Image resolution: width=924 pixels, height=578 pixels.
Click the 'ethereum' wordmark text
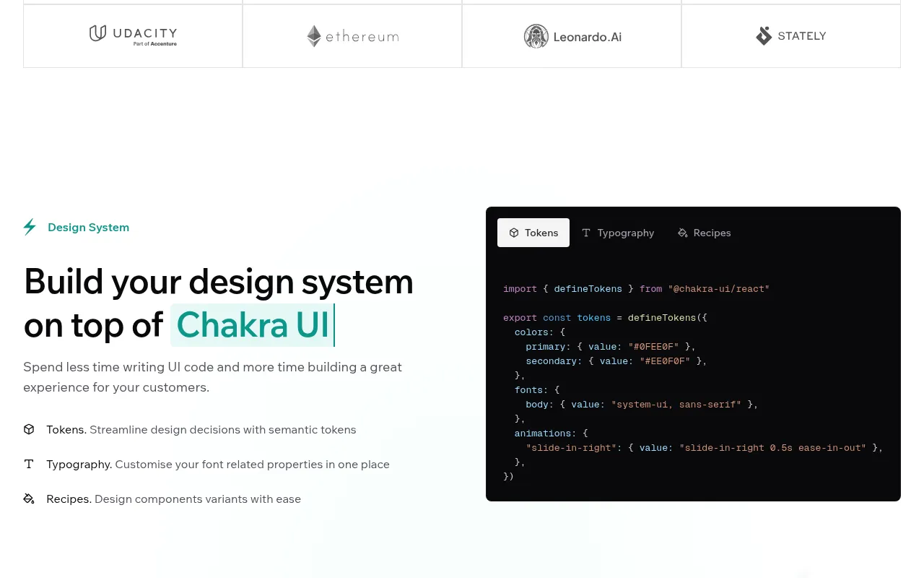pyautogui.click(x=362, y=36)
